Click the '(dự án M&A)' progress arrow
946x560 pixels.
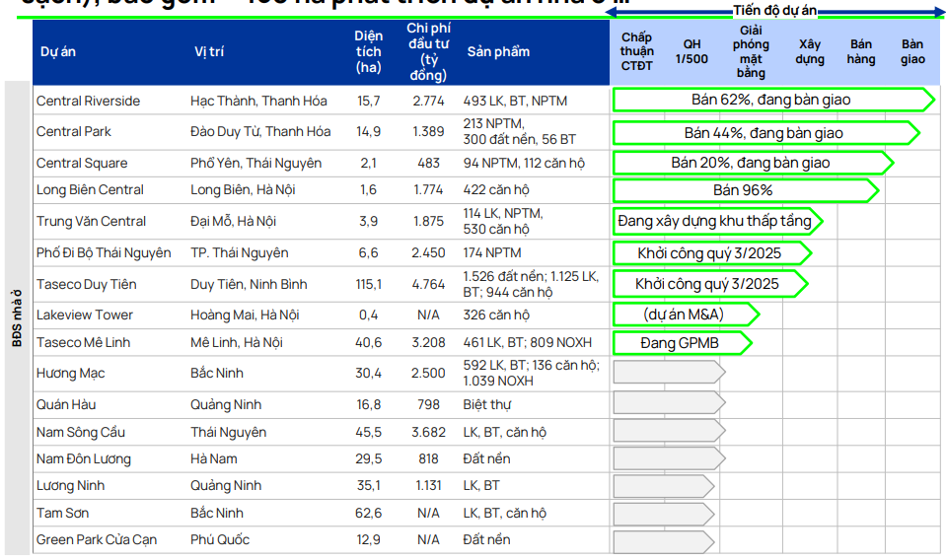click(685, 315)
